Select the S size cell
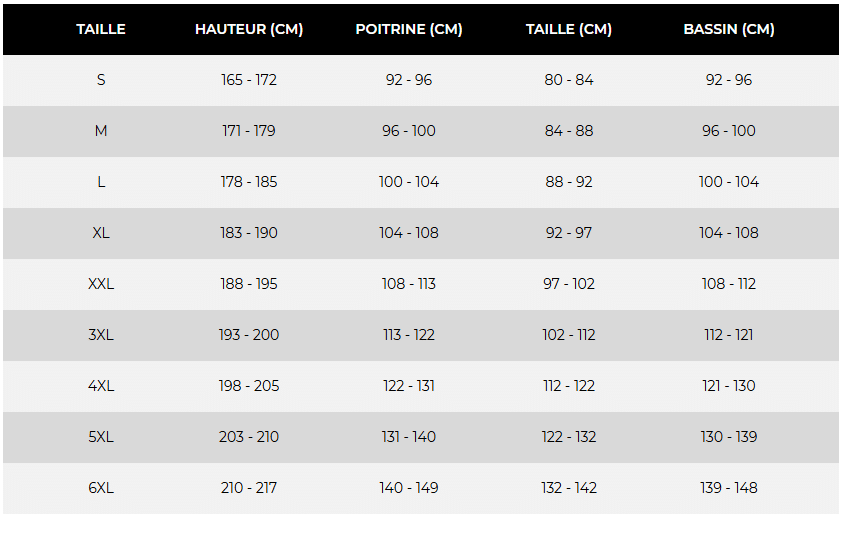The height and width of the screenshot is (535, 845). pyautogui.click(x=101, y=80)
